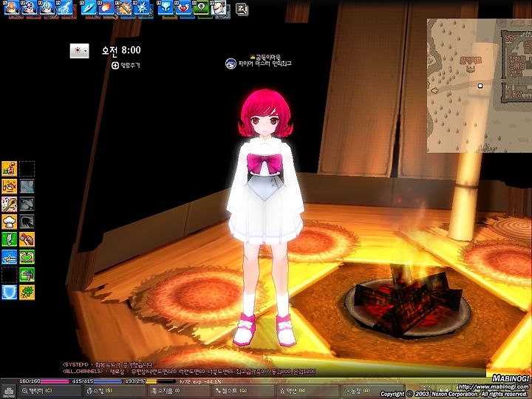Click the player marker on the minimap
Screen dimensions: 532x399
480,86
